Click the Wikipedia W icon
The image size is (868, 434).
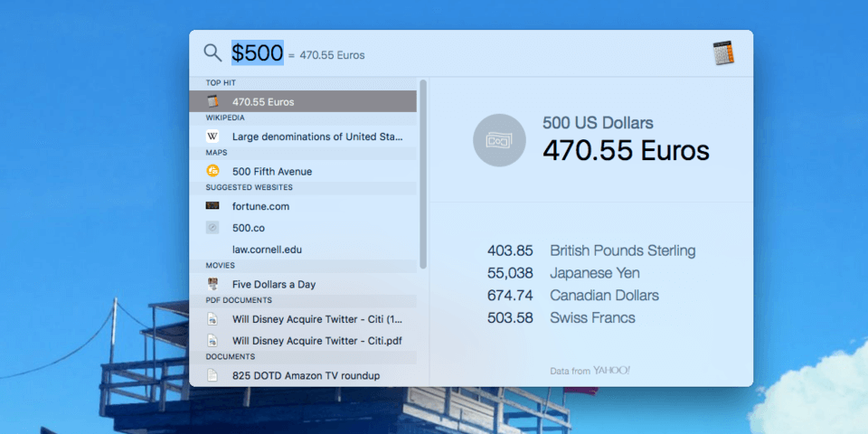[x=212, y=137]
